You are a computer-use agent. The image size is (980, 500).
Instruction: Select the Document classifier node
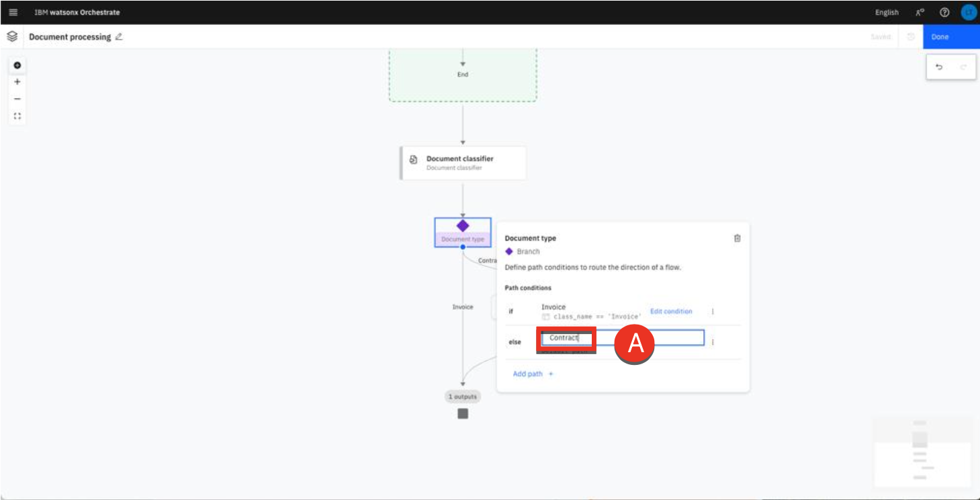(x=463, y=163)
